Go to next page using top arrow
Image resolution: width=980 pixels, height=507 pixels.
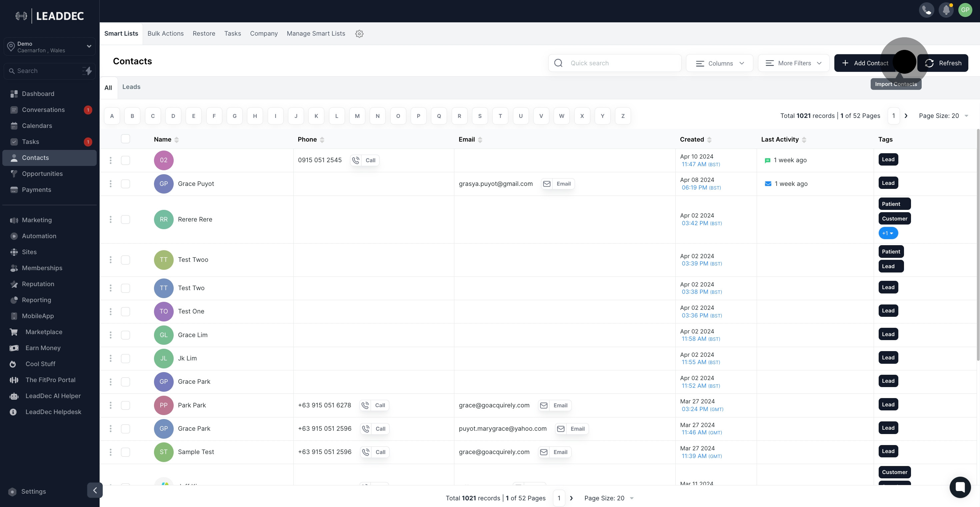click(906, 116)
